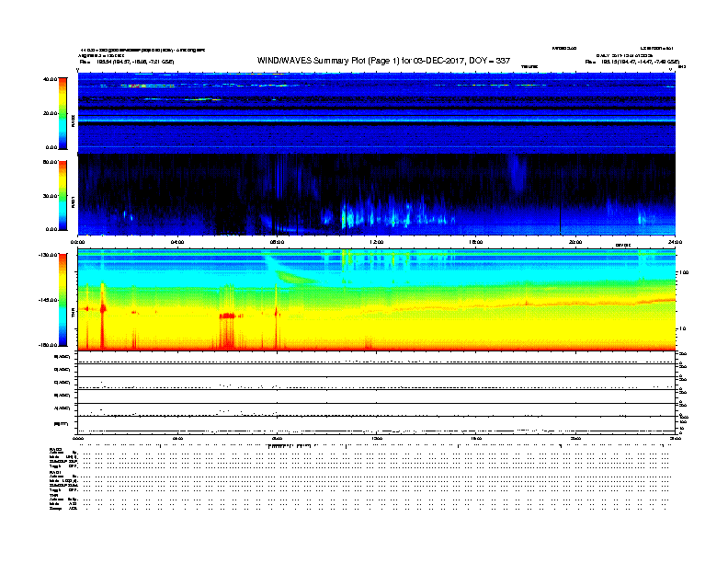Click the RAD1 status block heading at bottom left
The width and height of the screenshot is (728, 563).
tap(56, 473)
